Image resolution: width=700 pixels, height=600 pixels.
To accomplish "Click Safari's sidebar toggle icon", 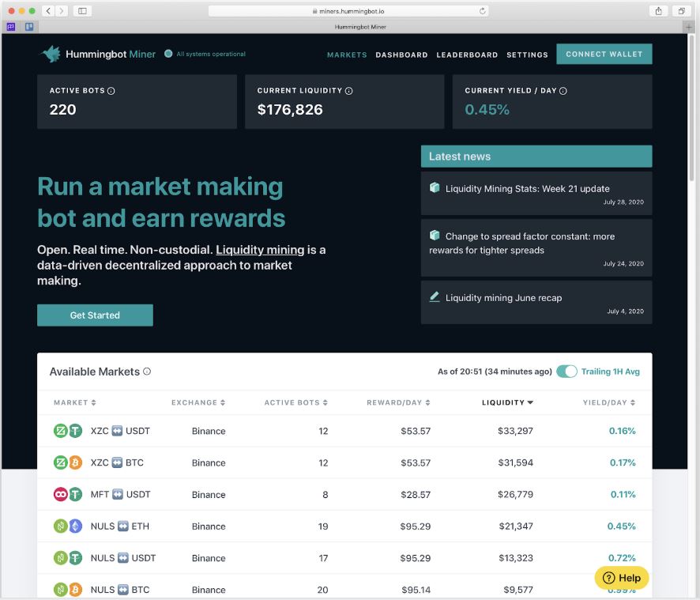I will click(x=82, y=11).
